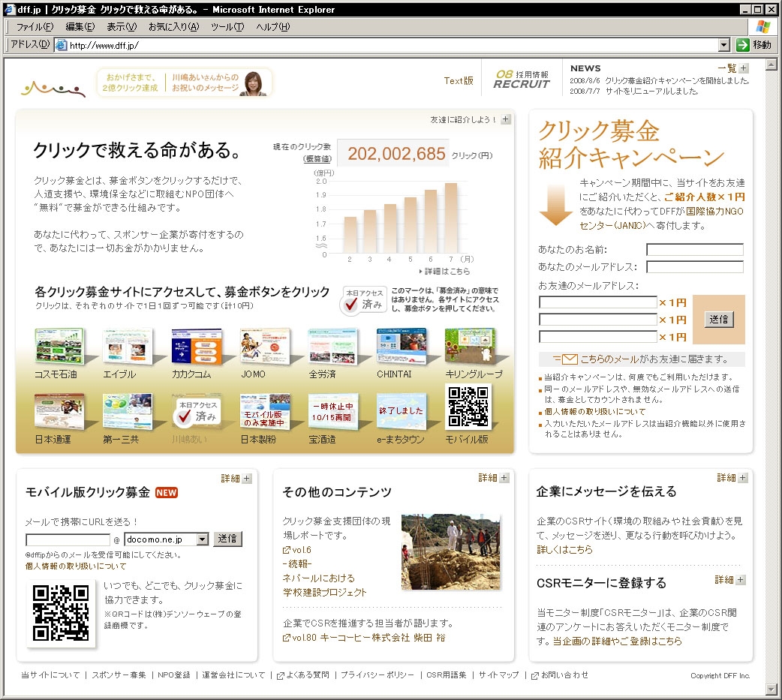Screen dimensions: 782x700
Task: Open the キリングループ donation site thumbnail
Action: pos(471,346)
